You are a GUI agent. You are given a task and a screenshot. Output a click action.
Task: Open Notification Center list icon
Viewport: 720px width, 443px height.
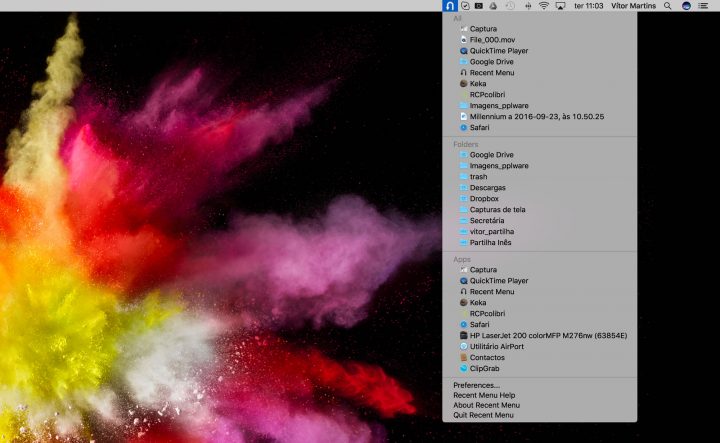[703, 6]
